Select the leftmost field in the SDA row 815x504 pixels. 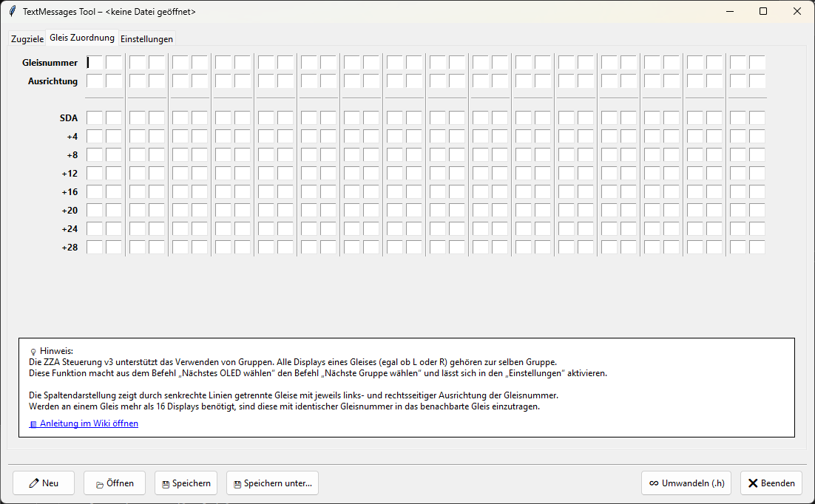[x=95, y=118]
